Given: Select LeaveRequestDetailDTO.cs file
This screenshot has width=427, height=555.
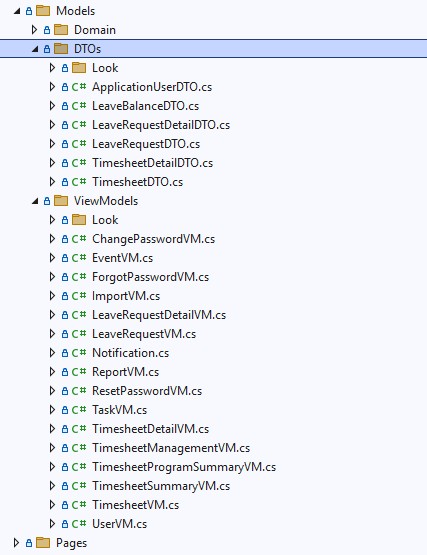Looking at the screenshot, I should (x=161, y=125).
